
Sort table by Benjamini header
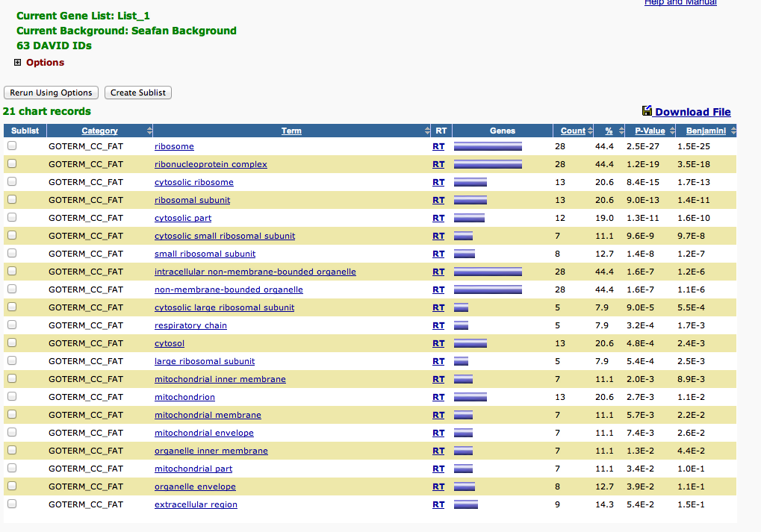(x=706, y=131)
